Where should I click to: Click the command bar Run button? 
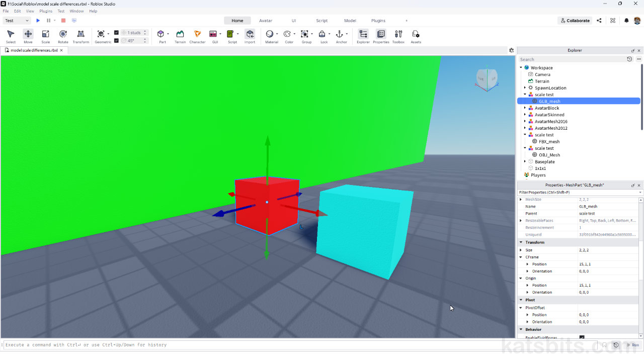632,345
